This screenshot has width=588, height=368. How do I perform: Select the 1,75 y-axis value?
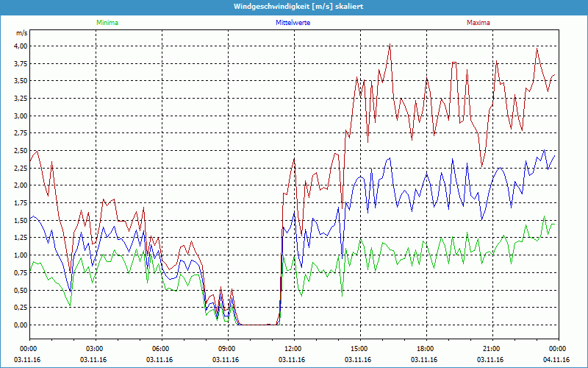21,203
